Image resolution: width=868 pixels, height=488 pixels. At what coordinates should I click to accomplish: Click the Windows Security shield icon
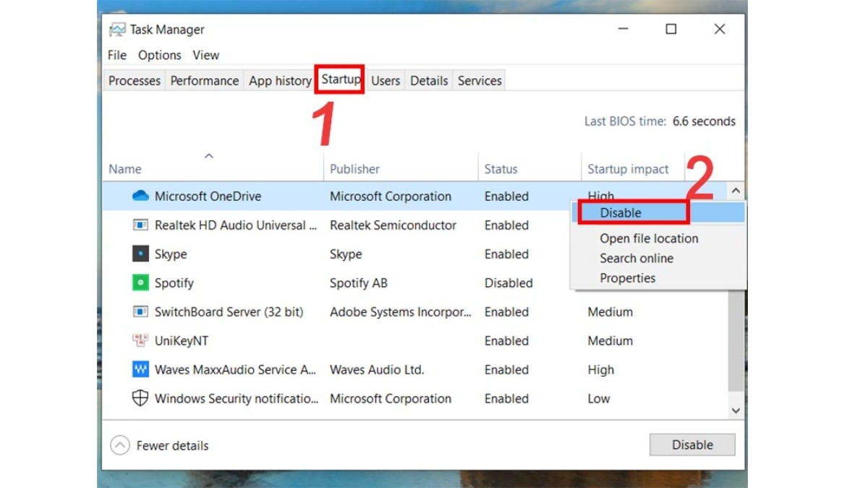(x=140, y=398)
